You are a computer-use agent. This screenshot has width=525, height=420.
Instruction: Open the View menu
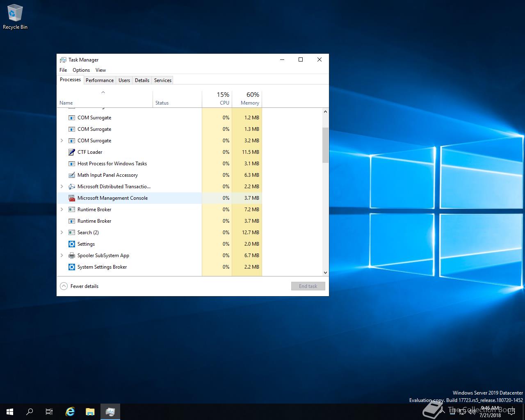point(100,70)
